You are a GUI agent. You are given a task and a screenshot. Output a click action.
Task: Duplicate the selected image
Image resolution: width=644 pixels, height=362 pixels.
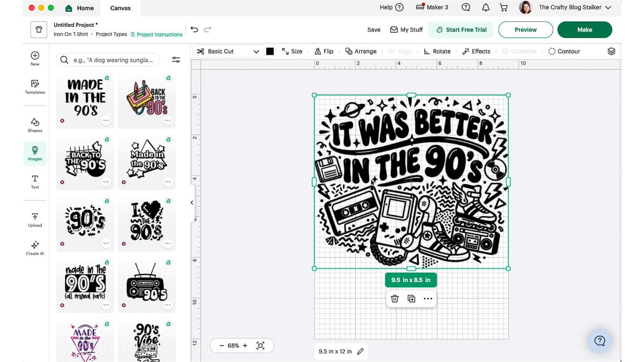point(412,299)
